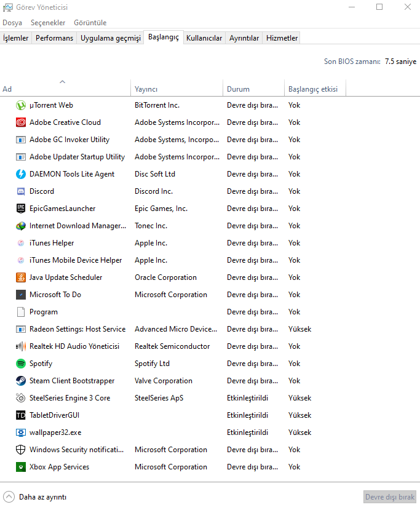Switch to the Ayrıntılar tab

click(244, 38)
